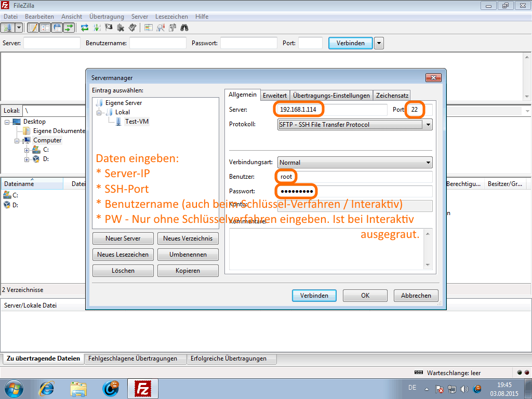Click the Abbrechen button
Viewport: 532px width, 399px height.
click(x=416, y=296)
